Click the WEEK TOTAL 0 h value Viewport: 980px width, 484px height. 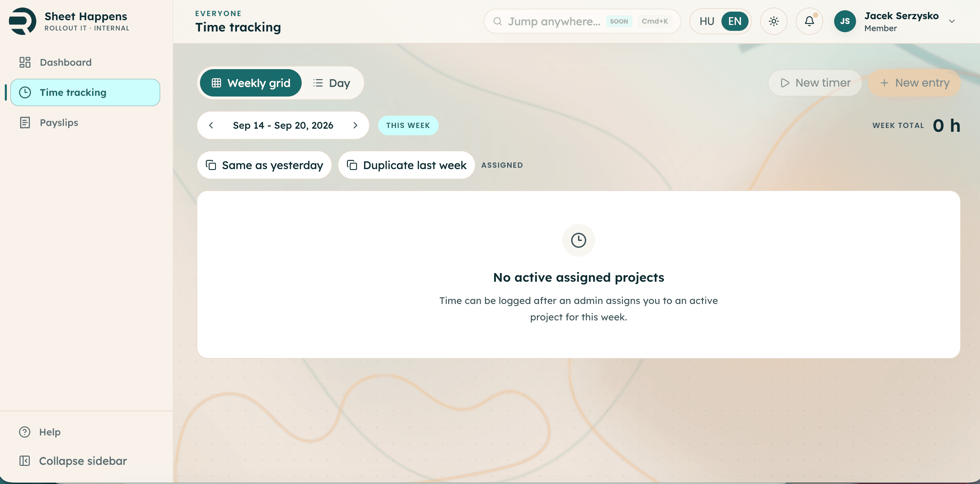(x=946, y=126)
